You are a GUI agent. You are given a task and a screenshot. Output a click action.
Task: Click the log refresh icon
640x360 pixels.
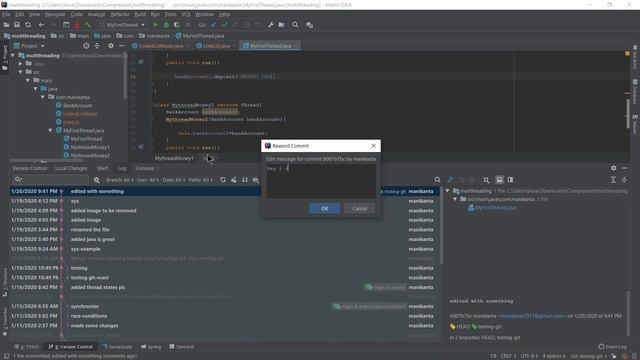click(x=223, y=180)
